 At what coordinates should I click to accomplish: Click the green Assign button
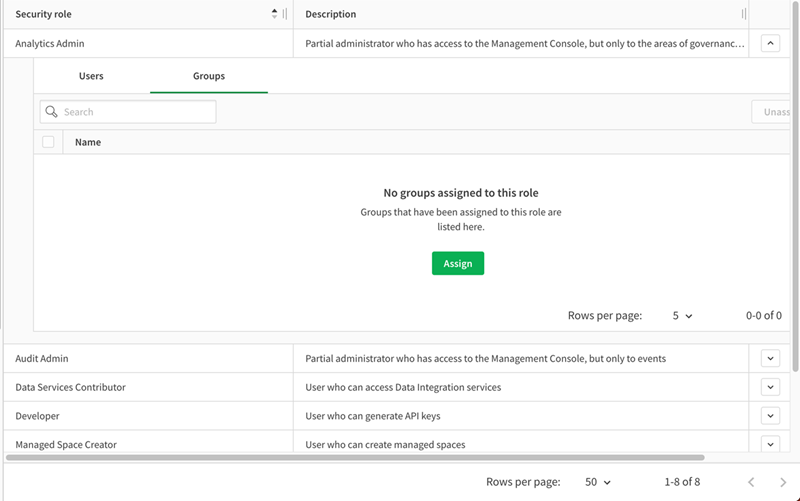coord(458,263)
